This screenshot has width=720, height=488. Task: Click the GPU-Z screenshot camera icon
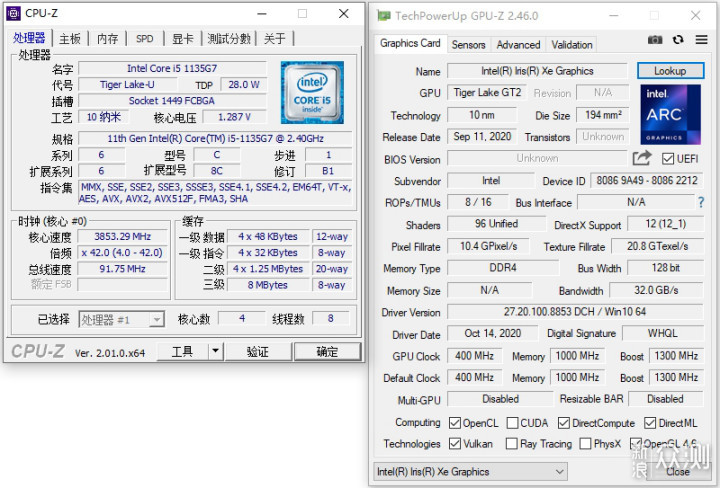[655, 40]
